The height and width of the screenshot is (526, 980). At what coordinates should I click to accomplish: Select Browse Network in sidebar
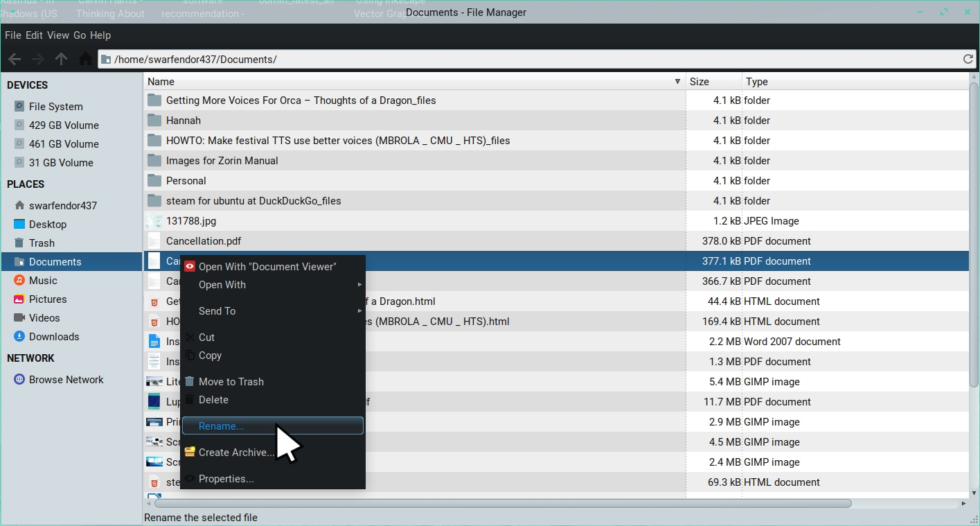(x=66, y=380)
